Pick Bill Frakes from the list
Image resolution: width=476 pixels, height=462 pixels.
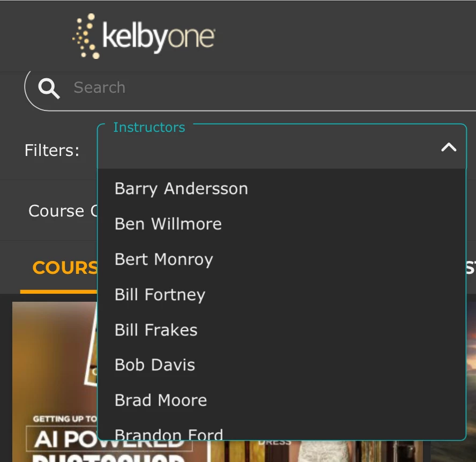tap(282, 330)
